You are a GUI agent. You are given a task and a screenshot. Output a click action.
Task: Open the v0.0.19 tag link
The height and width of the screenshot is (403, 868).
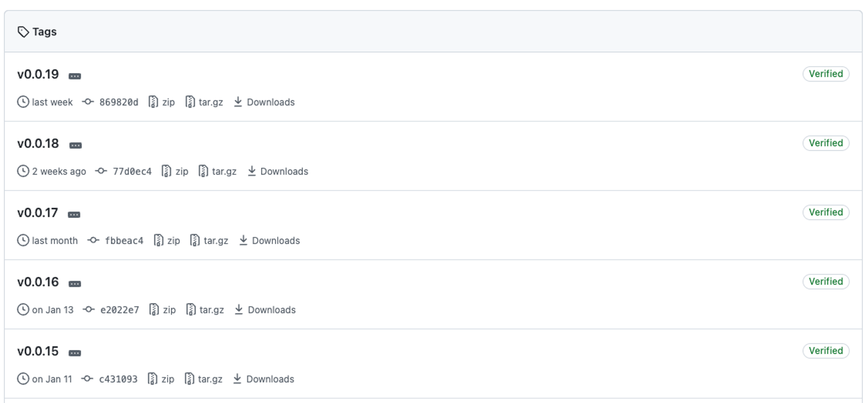click(38, 74)
